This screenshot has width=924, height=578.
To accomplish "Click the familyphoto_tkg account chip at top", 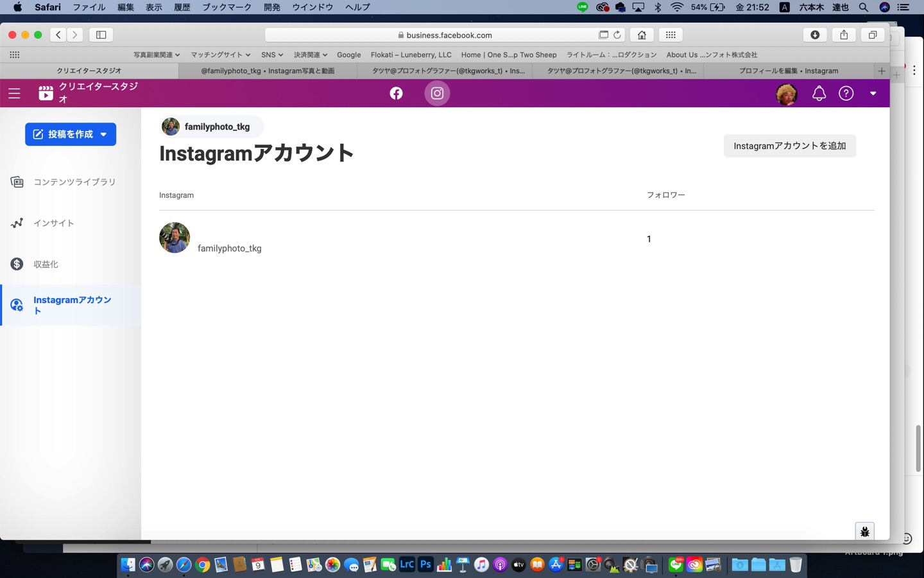I will (x=211, y=127).
